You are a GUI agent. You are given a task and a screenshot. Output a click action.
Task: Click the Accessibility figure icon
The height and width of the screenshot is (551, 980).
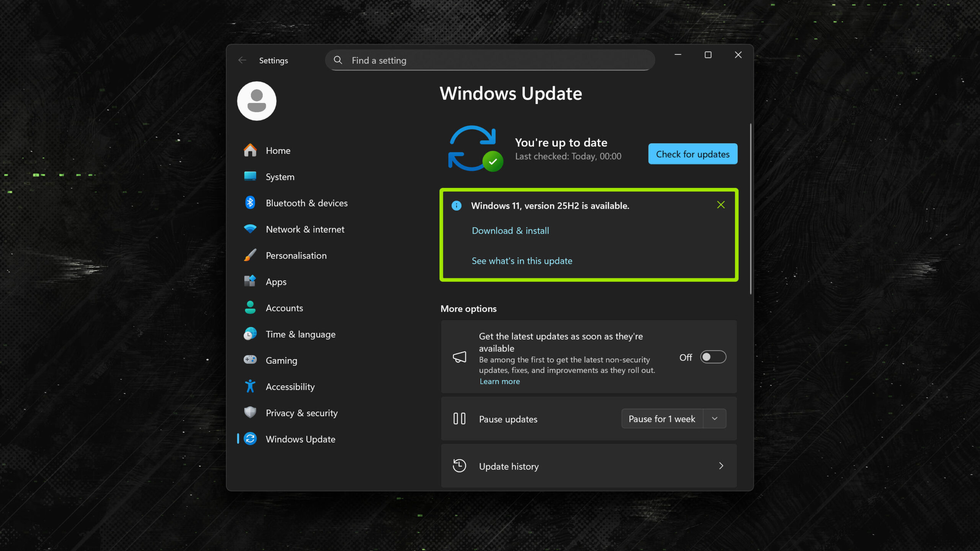(x=250, y=386)
